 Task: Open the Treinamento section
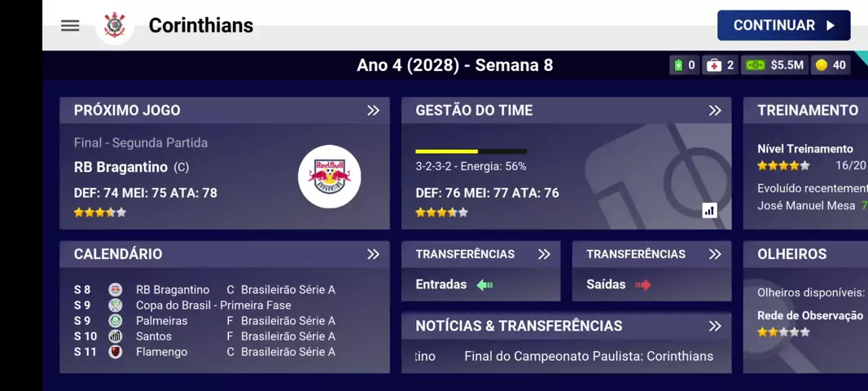[807, 110]
